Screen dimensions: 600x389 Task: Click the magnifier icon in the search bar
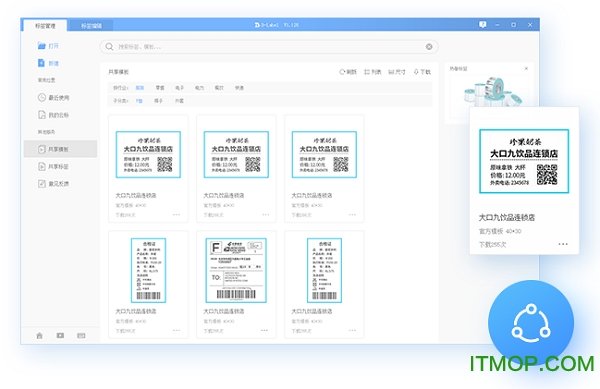pos(109,47)
